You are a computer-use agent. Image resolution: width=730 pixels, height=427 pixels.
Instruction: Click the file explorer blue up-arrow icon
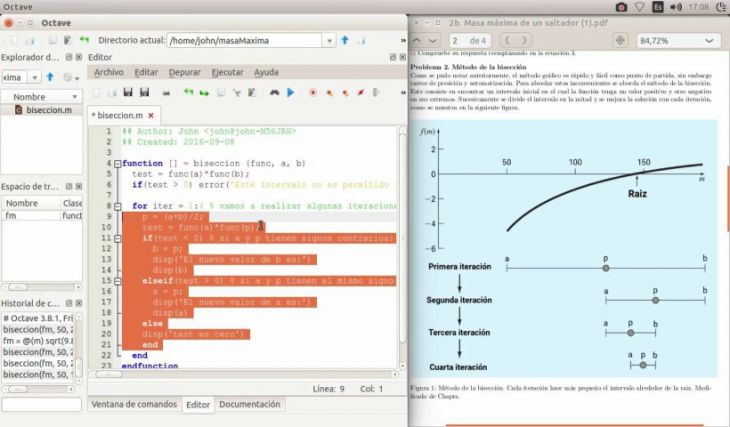50,77
